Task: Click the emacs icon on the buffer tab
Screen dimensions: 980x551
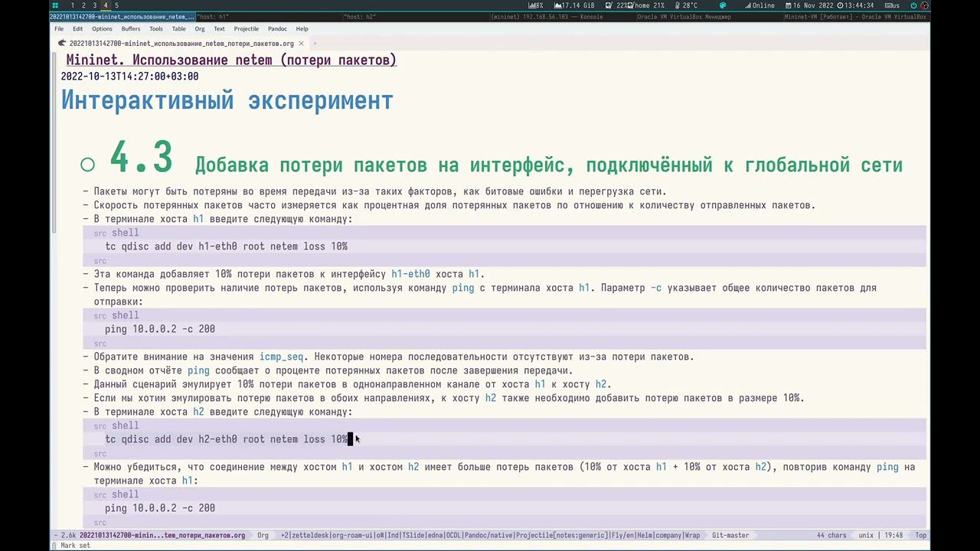Action: point(62,44)
